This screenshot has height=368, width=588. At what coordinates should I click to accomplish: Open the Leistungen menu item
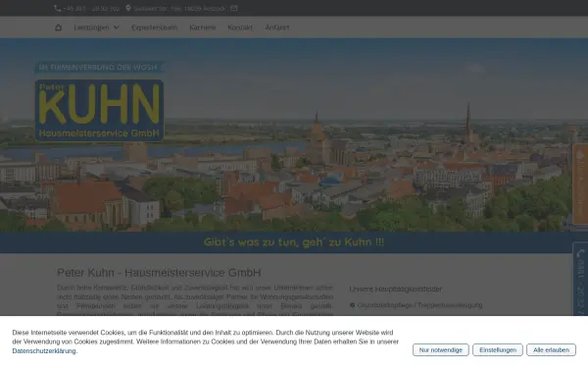(91, 27)
